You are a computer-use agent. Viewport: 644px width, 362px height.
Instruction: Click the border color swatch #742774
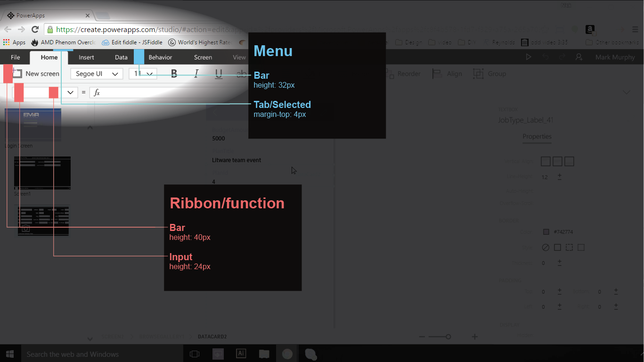pos(546,232)
